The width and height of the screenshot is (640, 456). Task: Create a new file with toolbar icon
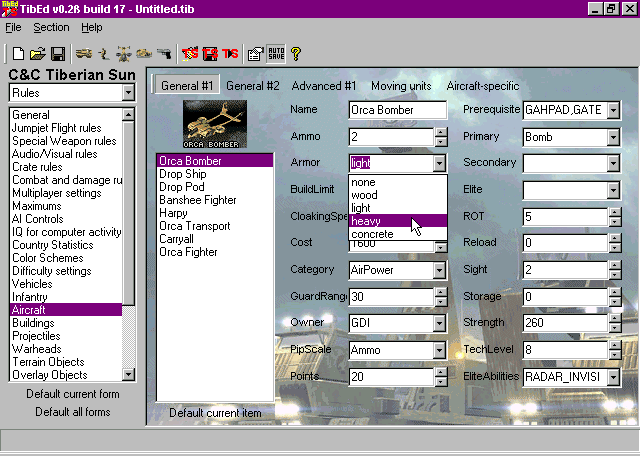[18, 53]
